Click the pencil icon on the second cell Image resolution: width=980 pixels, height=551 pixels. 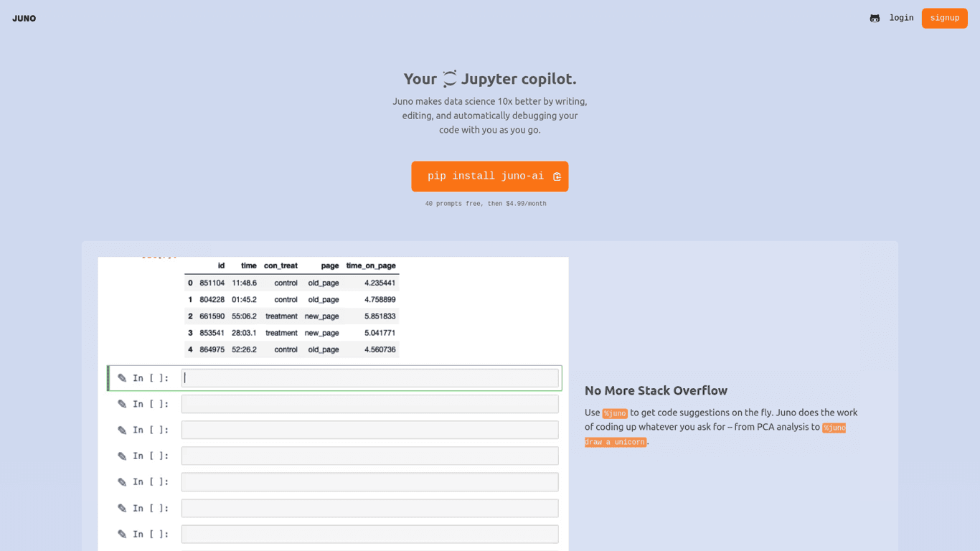(x=122, y=404)
